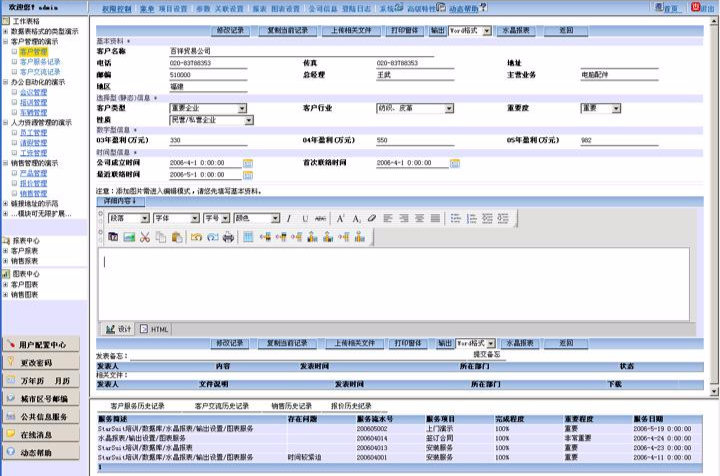Viewport: 720px width, 476px height.
Task: Apply italic formatting in the editor
Action: click(x=289, y=218)
